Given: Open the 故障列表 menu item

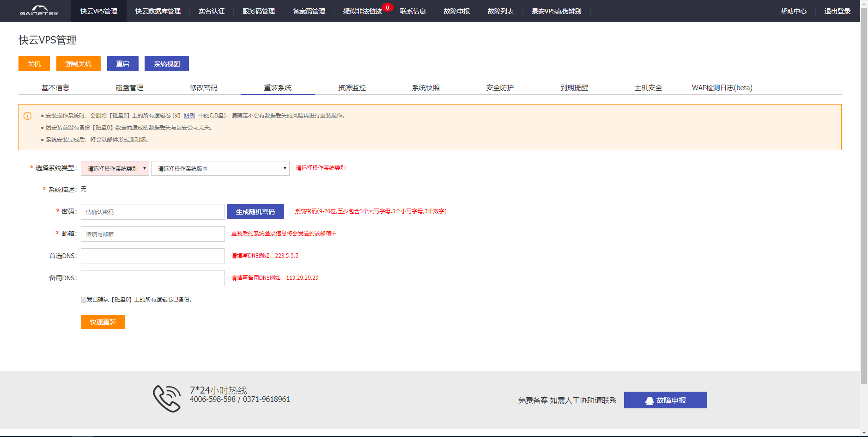Looking at the screenshot, I should [x=501, y=11].
